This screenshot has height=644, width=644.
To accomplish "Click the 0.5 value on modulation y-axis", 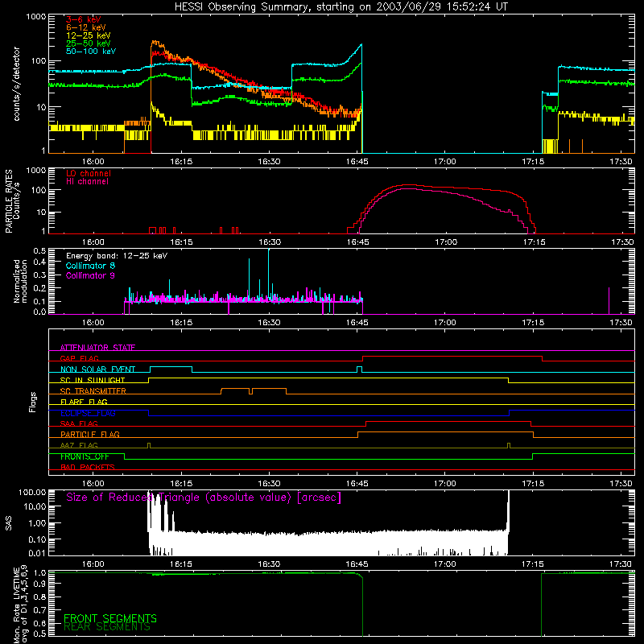I will pos(39,250).
